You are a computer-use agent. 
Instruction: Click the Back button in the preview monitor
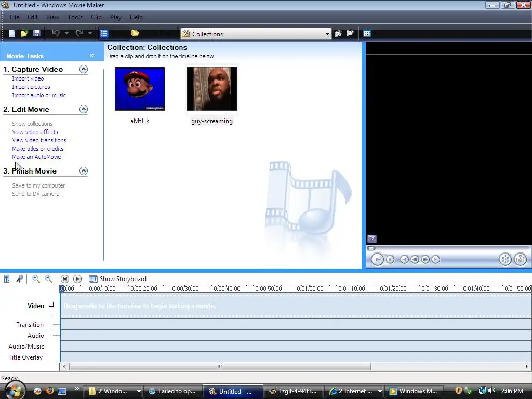tap(404, 260)
